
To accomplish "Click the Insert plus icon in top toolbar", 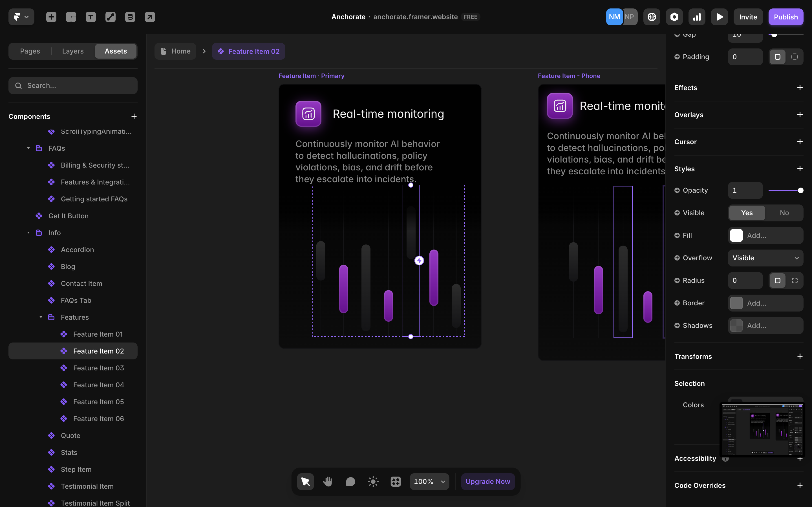I will pos(51,17).
